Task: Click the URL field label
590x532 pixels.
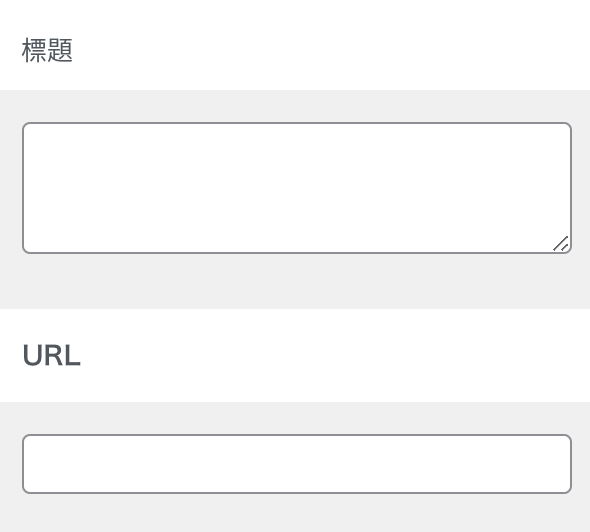Action: point(52,355)
